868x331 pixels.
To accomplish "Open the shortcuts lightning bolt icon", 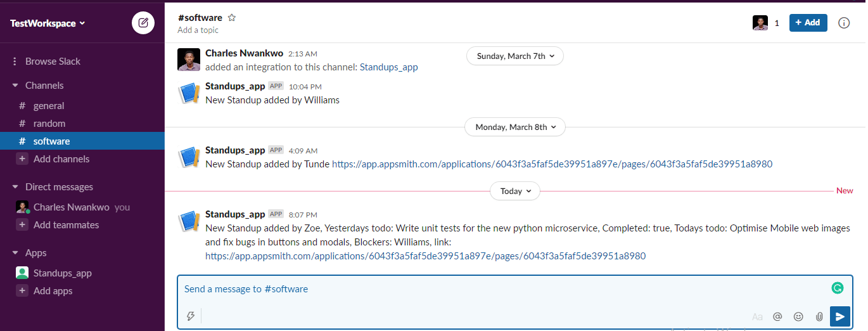I will (x=190, y=316).
